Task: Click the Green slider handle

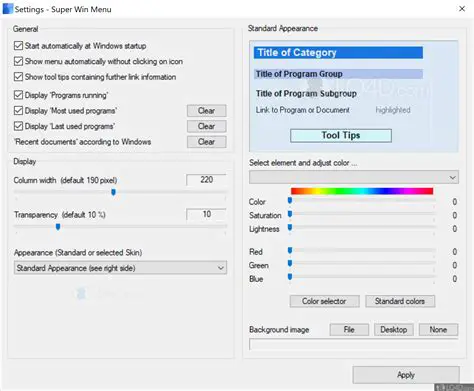Action: [290, 264]
